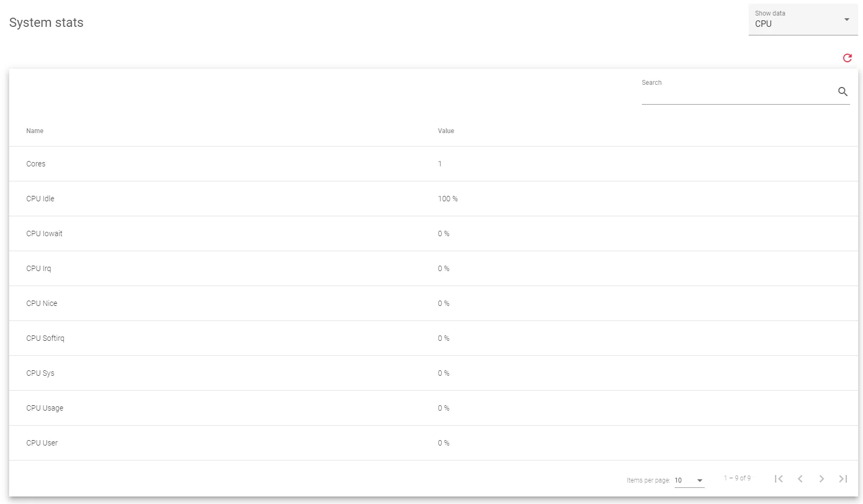This screenshot has height=504, width=863.
Task: Click the CPU User entry
Action: tap(42, 443)
